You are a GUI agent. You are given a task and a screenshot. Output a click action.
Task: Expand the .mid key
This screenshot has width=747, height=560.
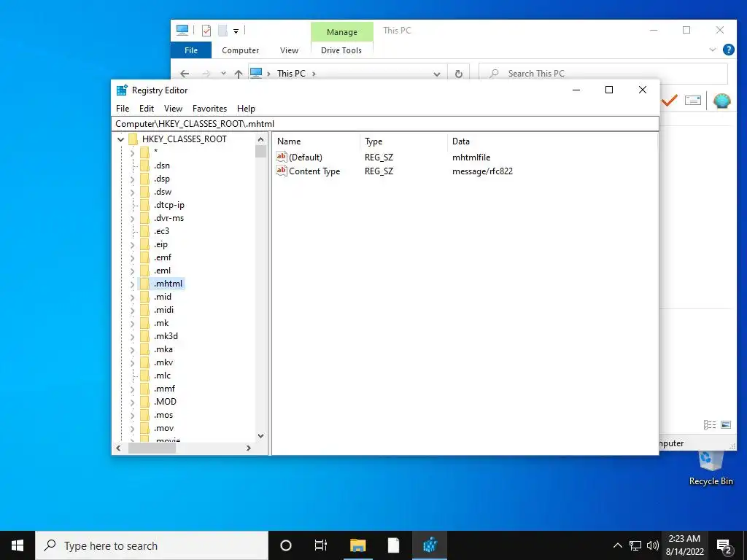click(133, 297)
